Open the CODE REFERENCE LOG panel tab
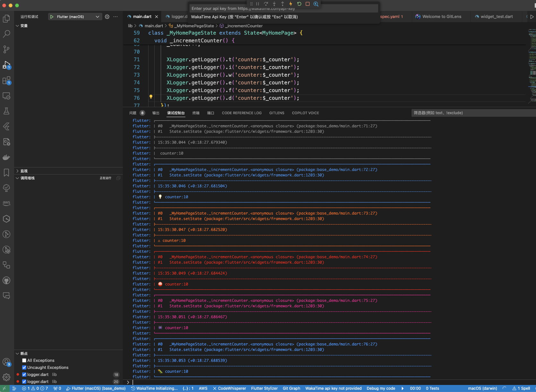The image size is (536, 392). (242, 113)
